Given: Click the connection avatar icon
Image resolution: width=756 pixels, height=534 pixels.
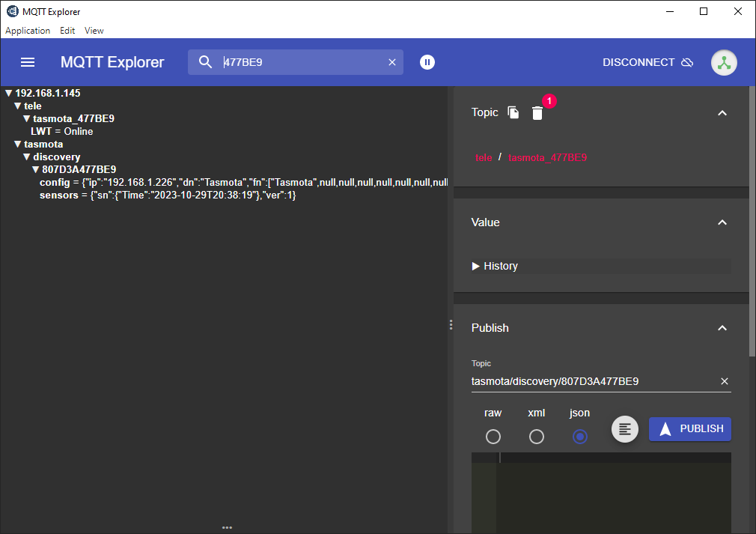Looking at the screenshot, I should point(724,62).
